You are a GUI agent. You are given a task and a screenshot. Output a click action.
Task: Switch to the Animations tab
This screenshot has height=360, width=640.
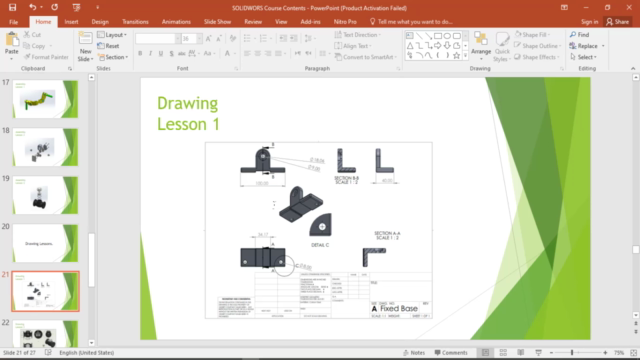coord(176,22)
